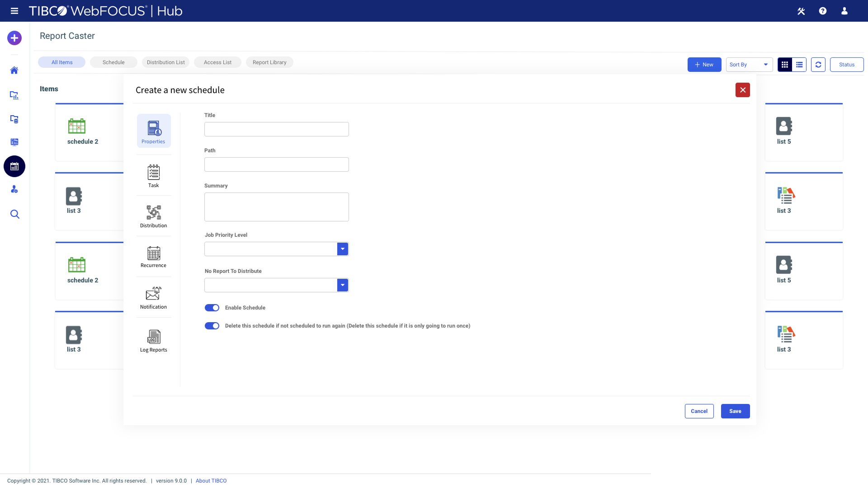The image size is (868, 488).
Task: Open the hamburger navigation menu
Action: pos(14,11)
